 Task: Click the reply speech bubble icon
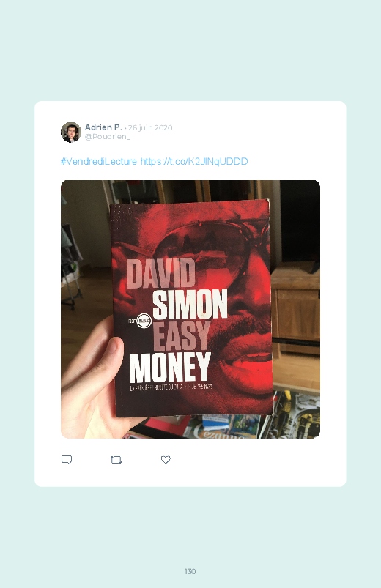click(67, 460)
